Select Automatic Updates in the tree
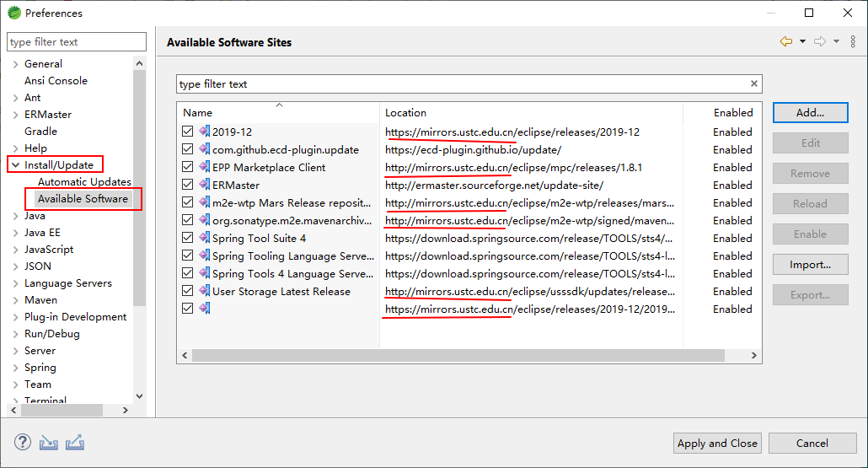This screenshot has width=868, height=468. [x=84, y=181]
